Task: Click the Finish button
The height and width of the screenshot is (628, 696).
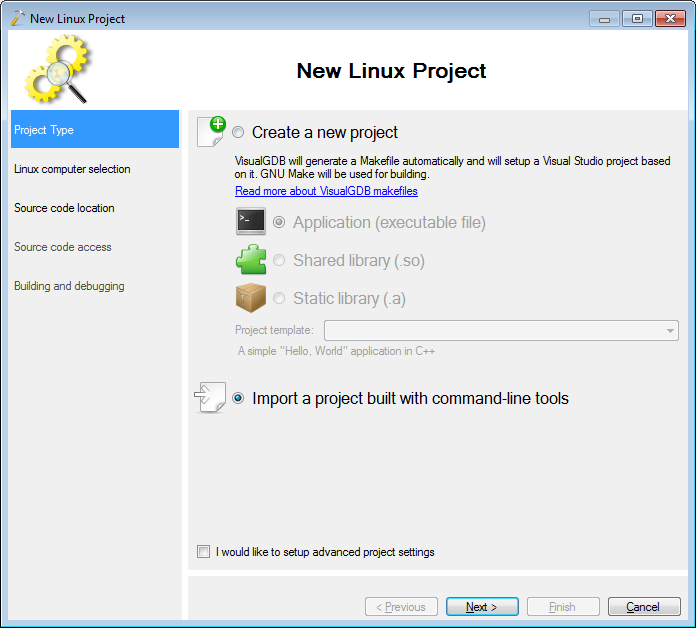Action: pyautogui.click(x=563, y=606)
